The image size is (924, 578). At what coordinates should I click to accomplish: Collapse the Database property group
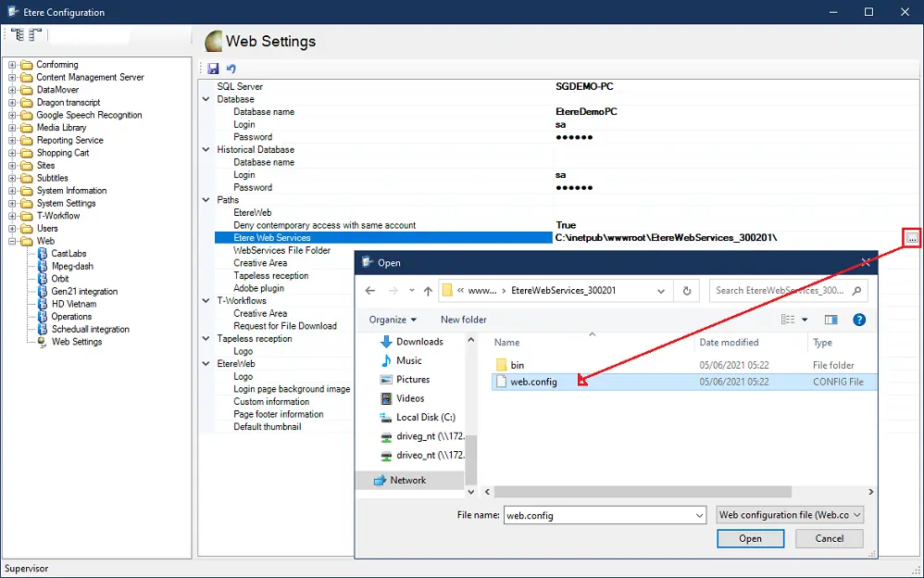tap(206, 99)
